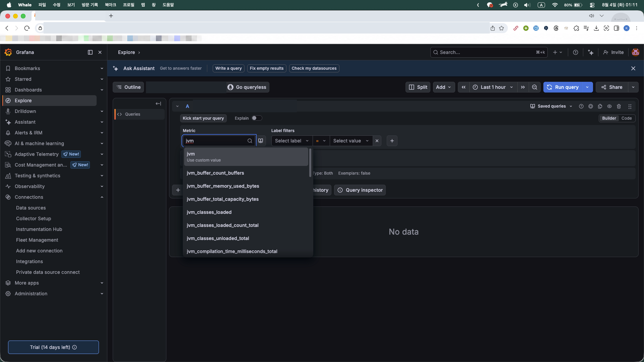The width and height of the screenshot is (644, 362).
Task: Hide query A response with eye icon
Action: [609, 106]
